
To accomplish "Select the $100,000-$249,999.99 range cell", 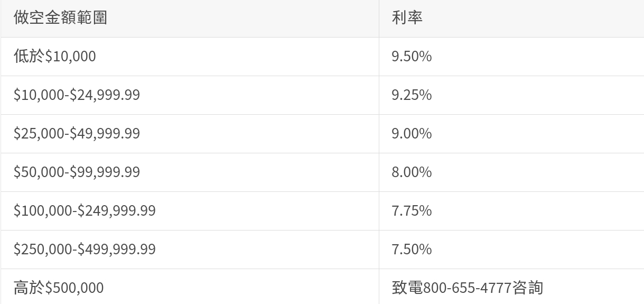I will (x=85, y=210).
